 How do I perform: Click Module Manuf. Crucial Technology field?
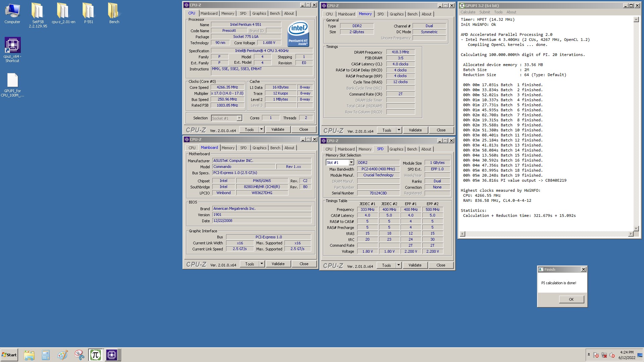pyautogui.click(x=378, y=175)
